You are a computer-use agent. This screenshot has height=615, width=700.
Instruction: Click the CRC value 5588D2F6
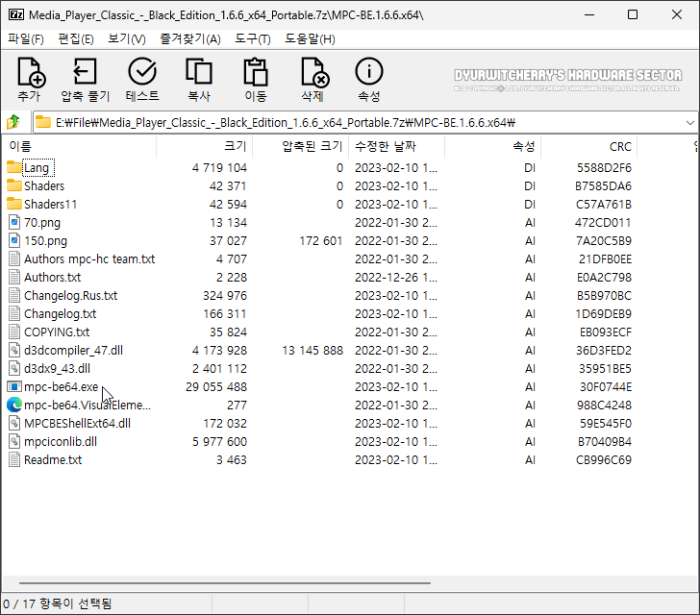coord(604,168)
